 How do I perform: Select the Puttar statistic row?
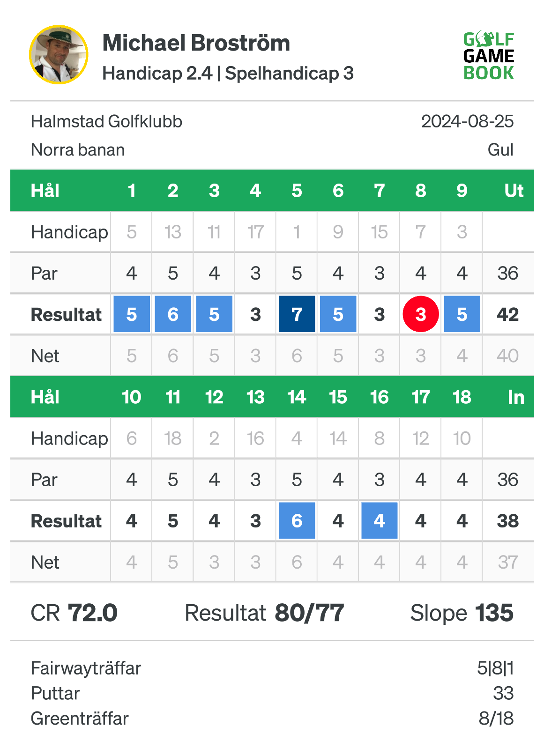pyautogui.click(x=272, y=693)
